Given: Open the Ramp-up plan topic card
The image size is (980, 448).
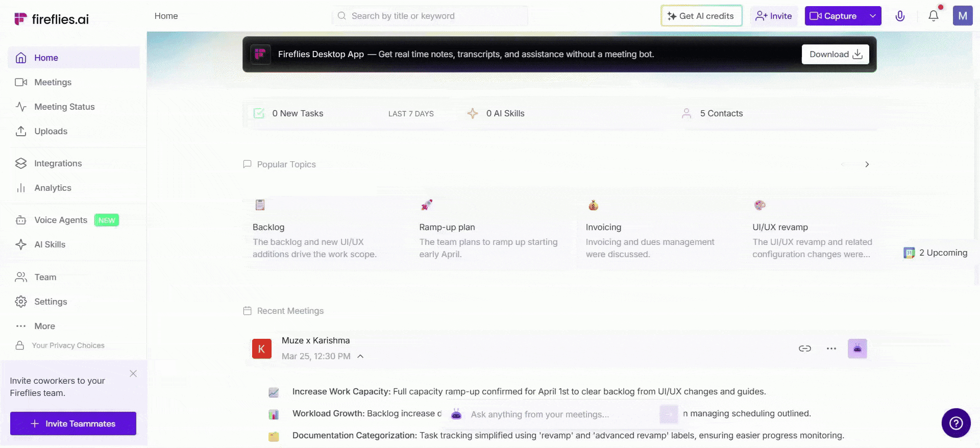Looking at the screenshot, I should click(488, 230).
